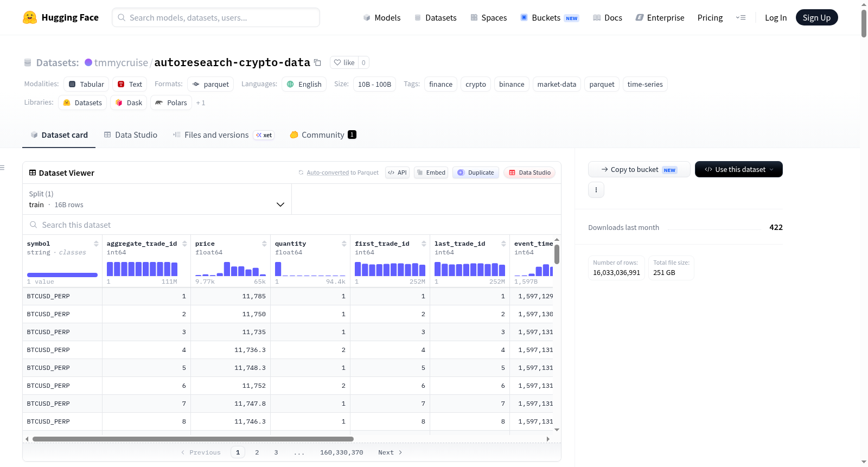This screenshot has height=467, width=868.
Task: Open the Polars library tag
Action: [171, 103]
